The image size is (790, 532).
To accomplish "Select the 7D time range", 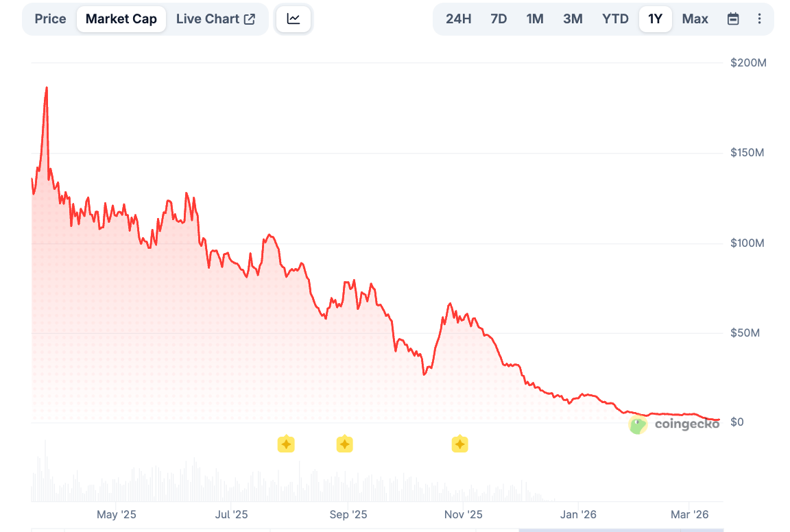I will (499, 19).
